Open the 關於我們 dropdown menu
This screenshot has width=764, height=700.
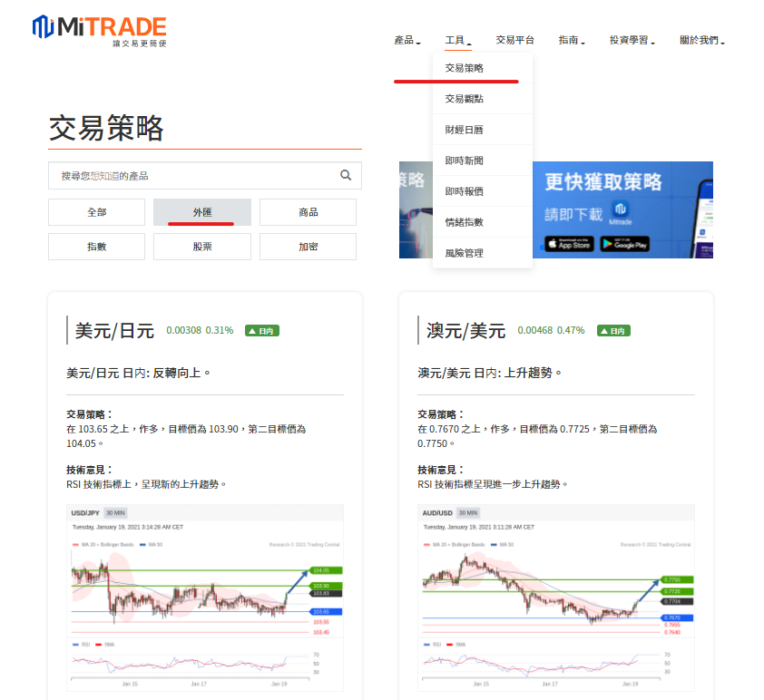pyautogui.click(x=705, y=41)
